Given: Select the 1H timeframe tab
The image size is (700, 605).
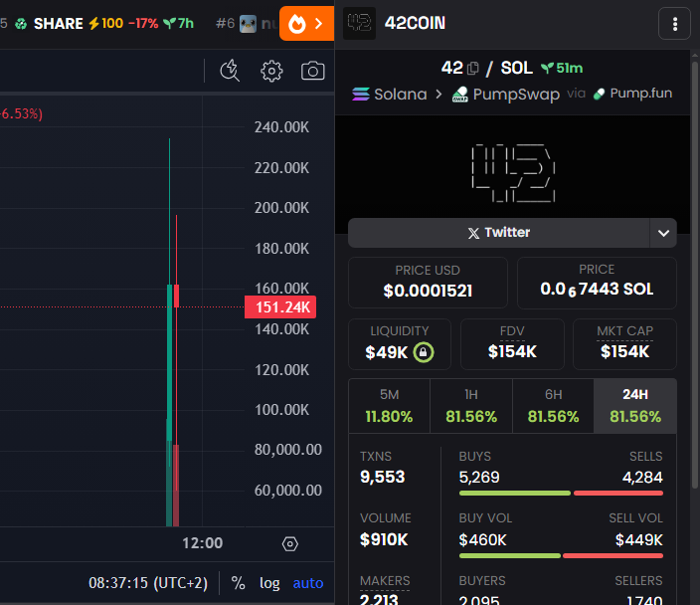Looking at the screenshot, I should click(x=471, y=406).
